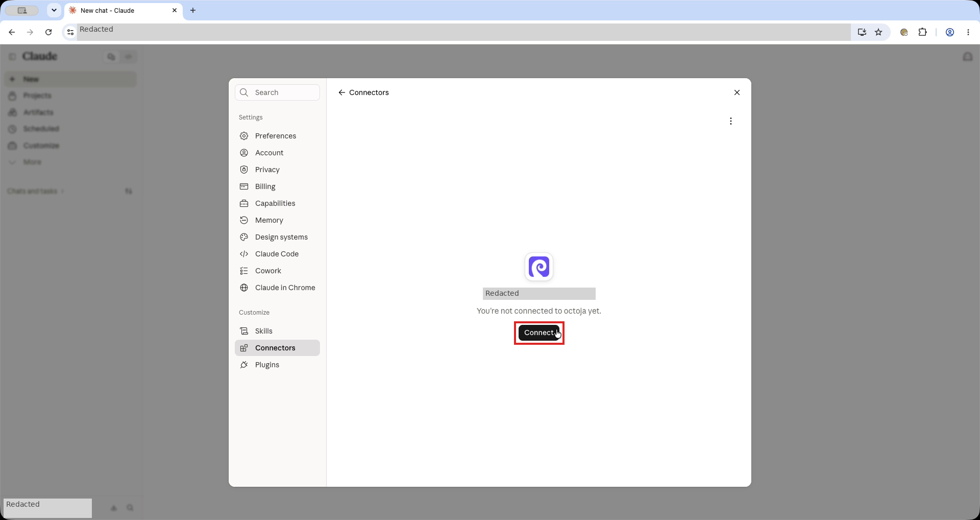Open Capabilities settings
This screenshot has width=980, height=520.
point(277,203)
